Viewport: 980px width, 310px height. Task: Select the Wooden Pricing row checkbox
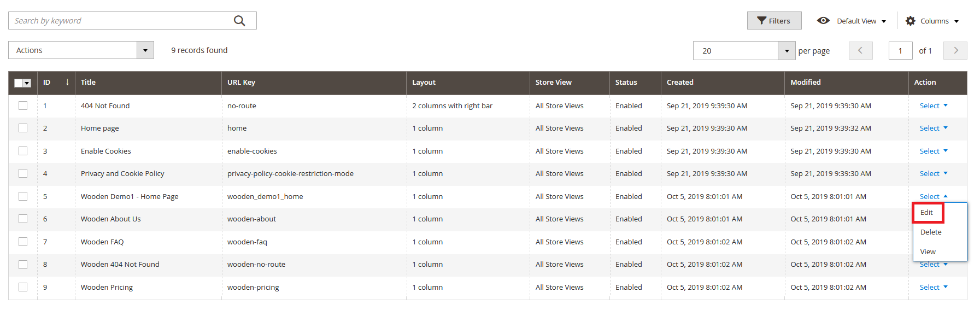point(23,287)
